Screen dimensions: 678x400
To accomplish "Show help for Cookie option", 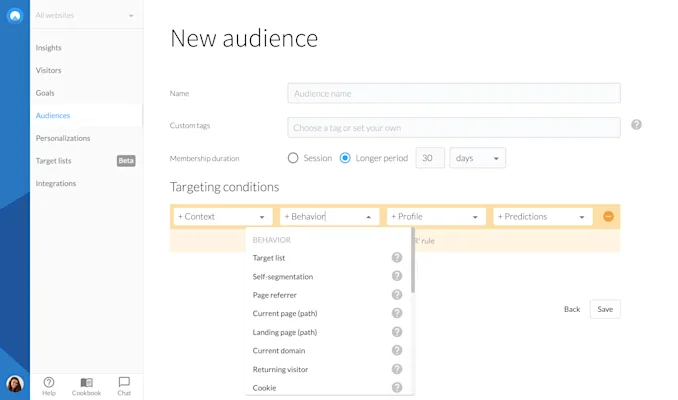I will [397, 387].
